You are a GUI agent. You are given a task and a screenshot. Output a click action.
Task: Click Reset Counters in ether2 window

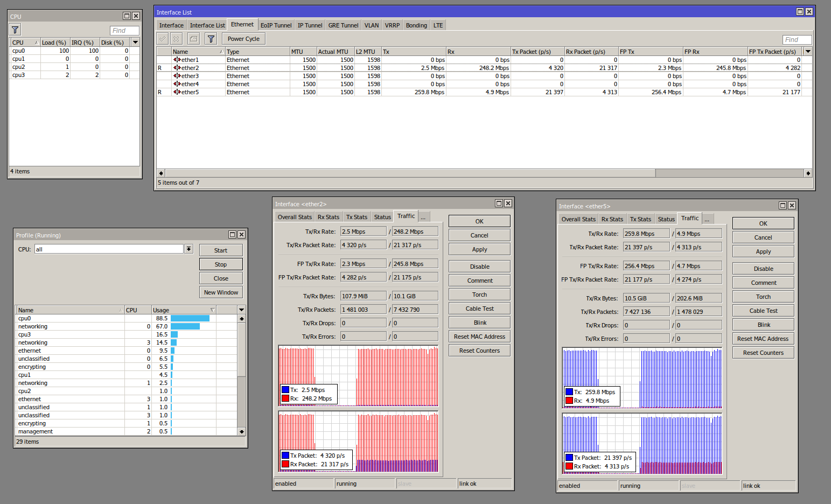click(x=479, y=351)
